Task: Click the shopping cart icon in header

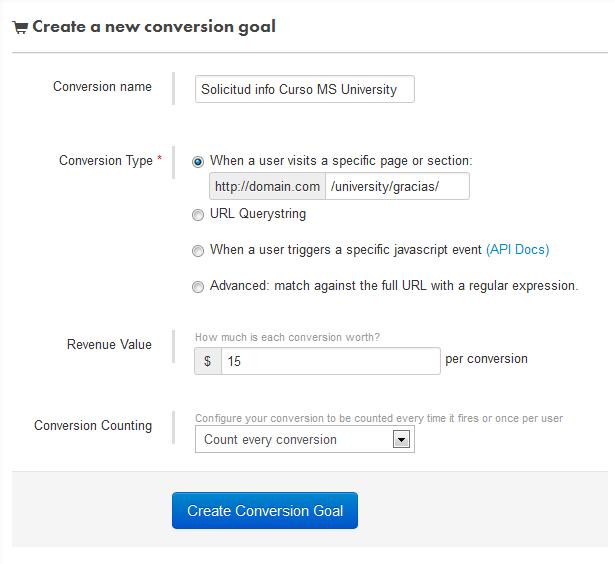Action: 20,27
